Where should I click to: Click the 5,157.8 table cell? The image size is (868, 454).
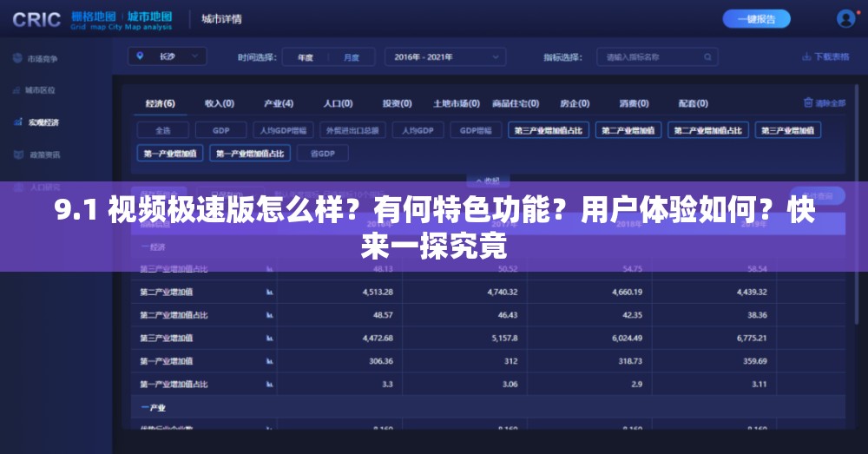[x=505, y=338]
